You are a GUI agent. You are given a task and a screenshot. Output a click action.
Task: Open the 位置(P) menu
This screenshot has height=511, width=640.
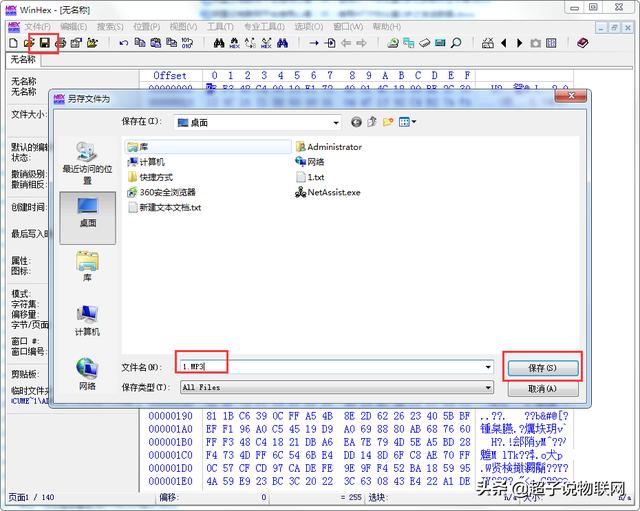tap(147, 27)
